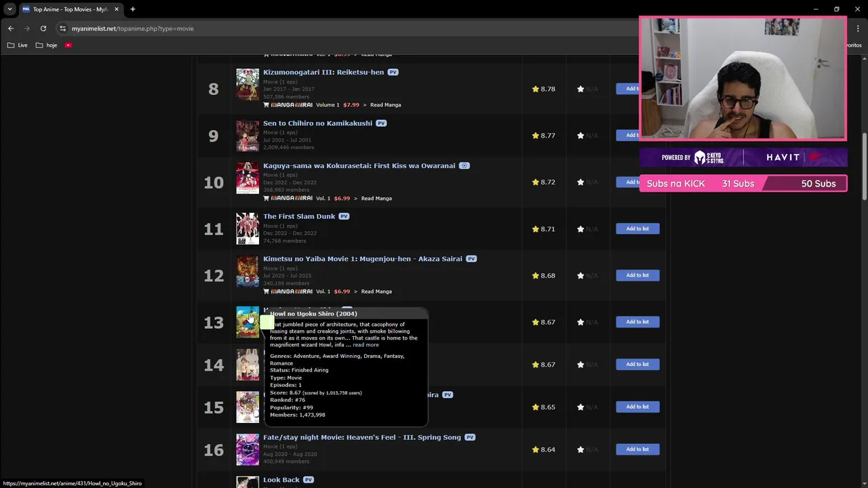Click Manga Mirai cart icon under Kimetsu no Yaiba
Image resolution: width=868 pixels, height=488 pixels.
click(x=267, y=291)
